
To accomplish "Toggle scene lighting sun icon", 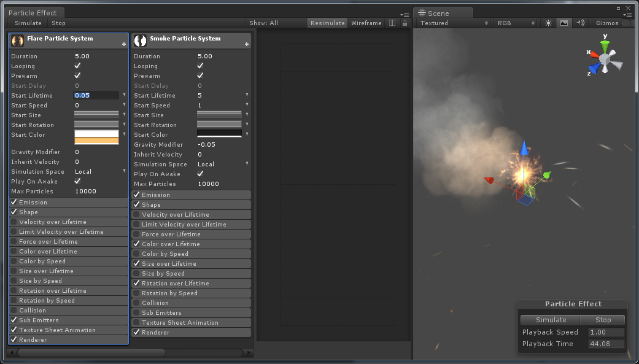I will (x=549, y=23).
